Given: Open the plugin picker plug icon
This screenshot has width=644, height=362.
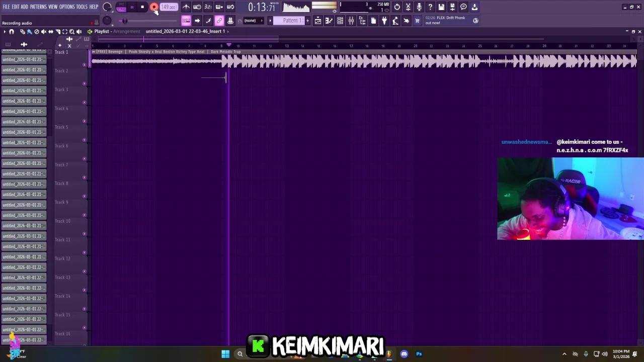Looking at the screenshot, I should click(x=384, y=21).
